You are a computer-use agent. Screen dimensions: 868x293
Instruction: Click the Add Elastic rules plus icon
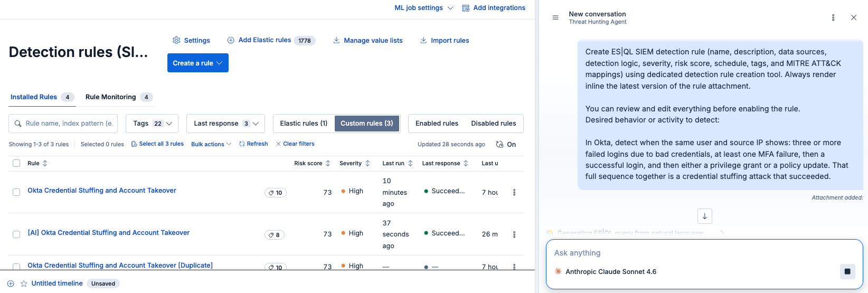click(231, 40)
